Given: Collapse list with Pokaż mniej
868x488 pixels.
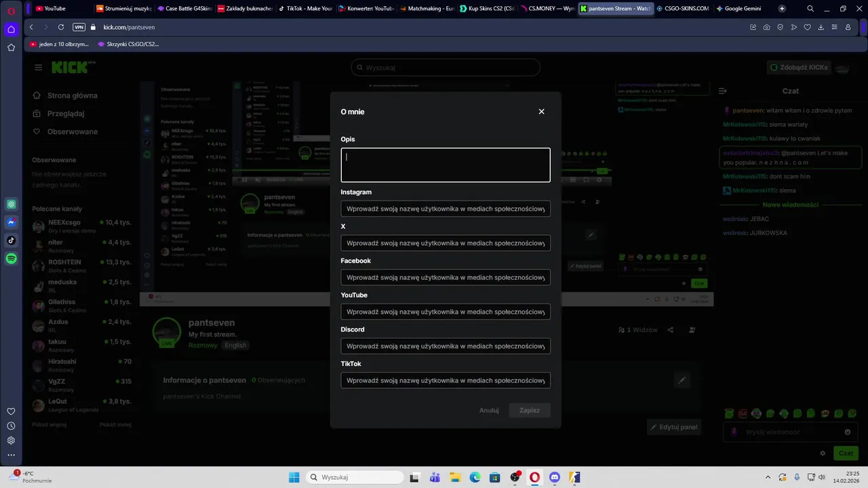Looking at the screenshot, I should tap(115, 424).
